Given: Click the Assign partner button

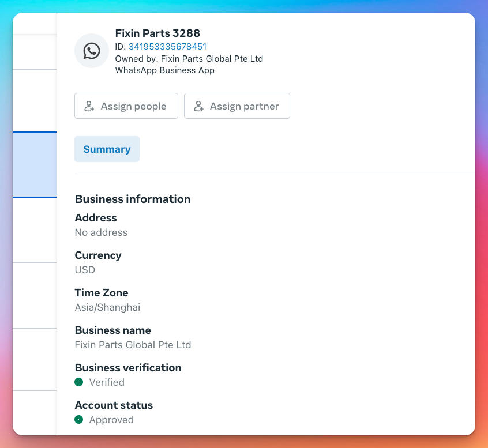Looking at the screenshot, I should click(x=237, y=106).
